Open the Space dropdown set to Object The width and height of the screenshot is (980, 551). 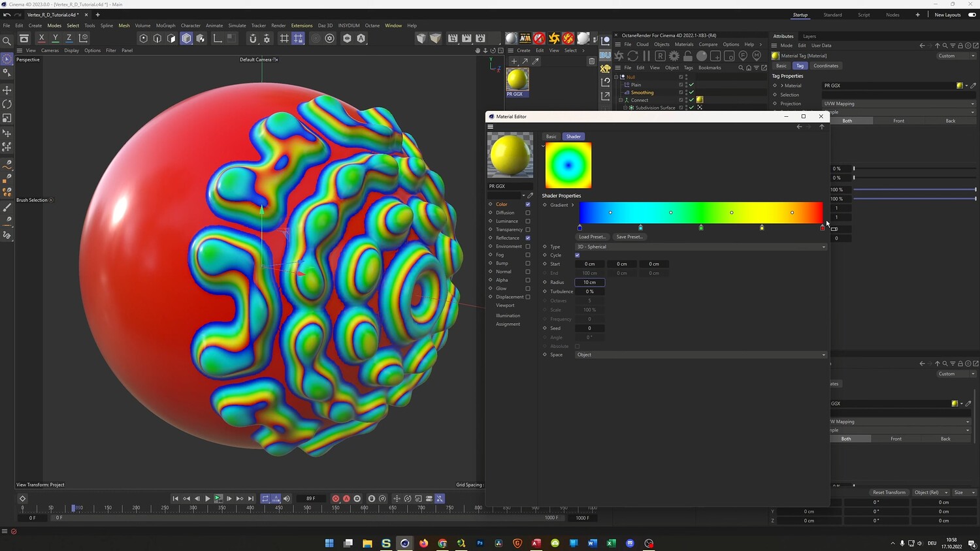701,354
